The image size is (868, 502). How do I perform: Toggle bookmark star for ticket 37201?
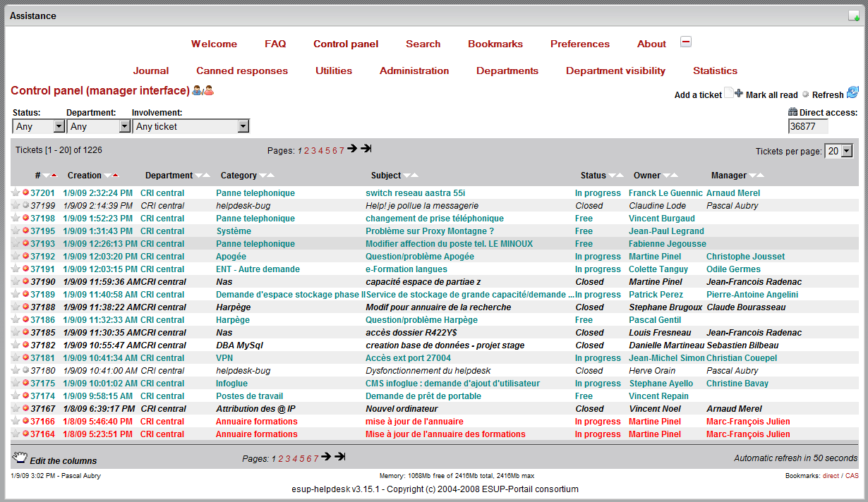[x=16, y=192]
